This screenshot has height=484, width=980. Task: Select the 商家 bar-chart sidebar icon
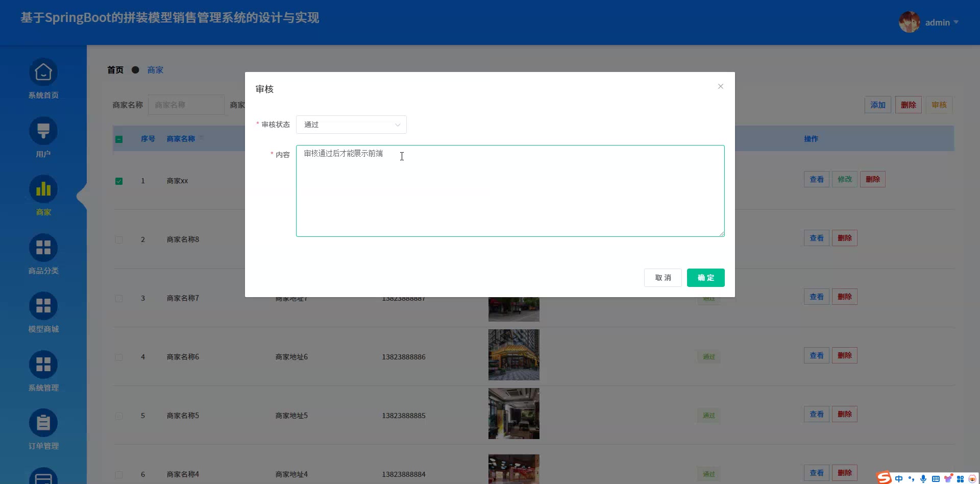point(43,189)
